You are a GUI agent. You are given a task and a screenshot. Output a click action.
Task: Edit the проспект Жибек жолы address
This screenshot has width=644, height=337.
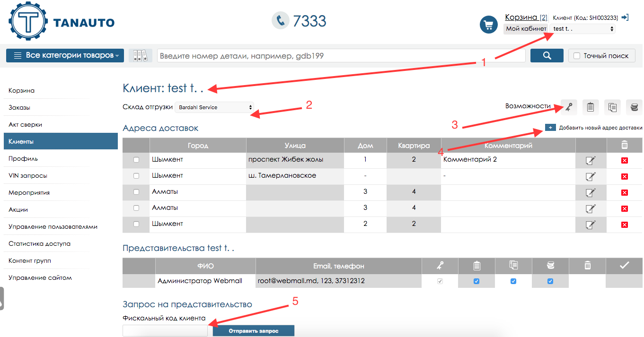tap(590, 161)
